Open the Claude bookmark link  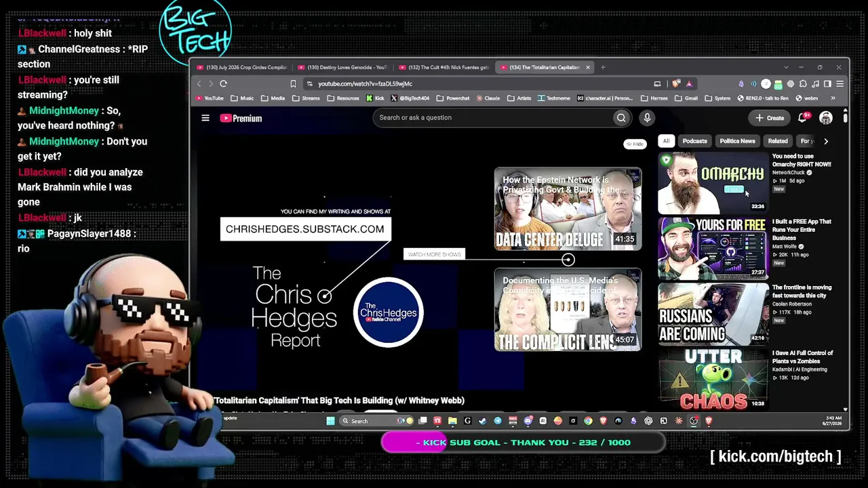click(488, 98)
